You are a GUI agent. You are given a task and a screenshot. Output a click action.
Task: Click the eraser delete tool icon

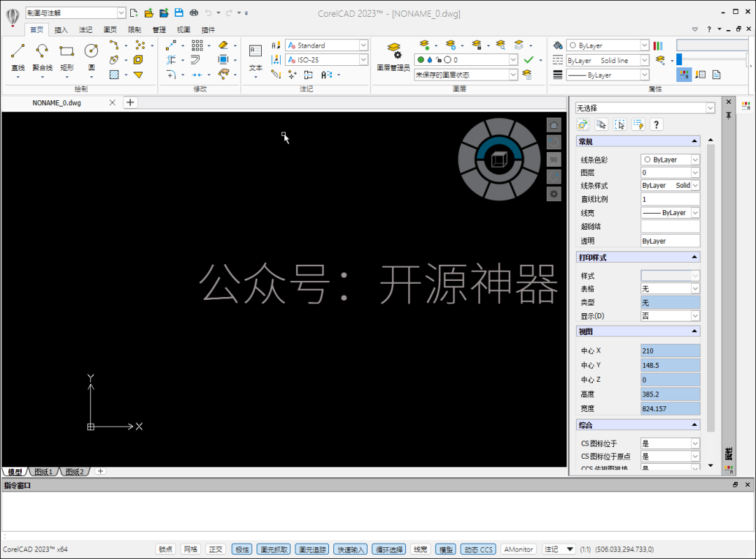[x=223, y=46]
